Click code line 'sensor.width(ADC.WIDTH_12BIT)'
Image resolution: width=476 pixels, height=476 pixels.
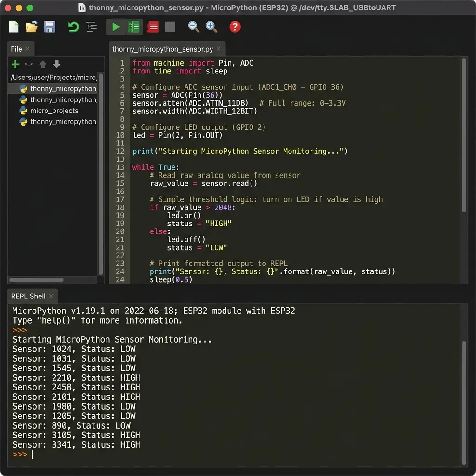click(195, 112)
